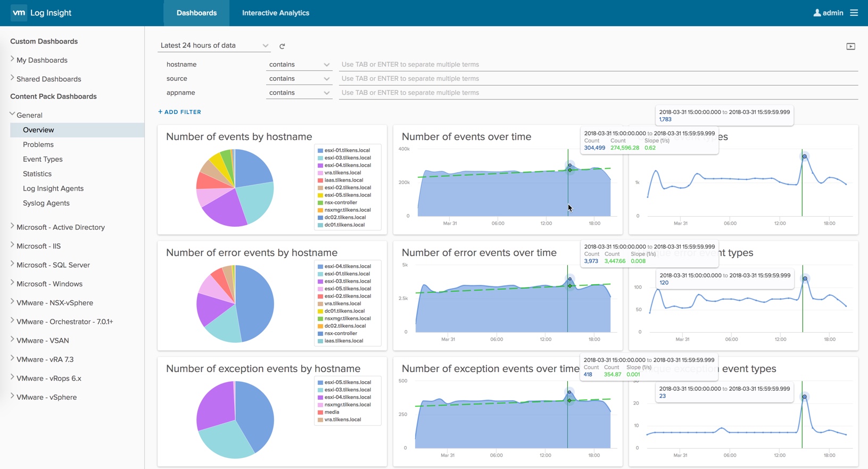The height and width of the screenshot is (469, 868).
Task: Click the refresh icon beside time range
Action: tap(282, 46)
